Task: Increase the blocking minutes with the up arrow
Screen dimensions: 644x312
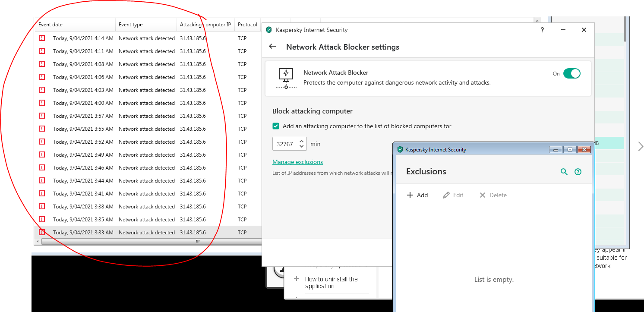Action: coord(302,141)
